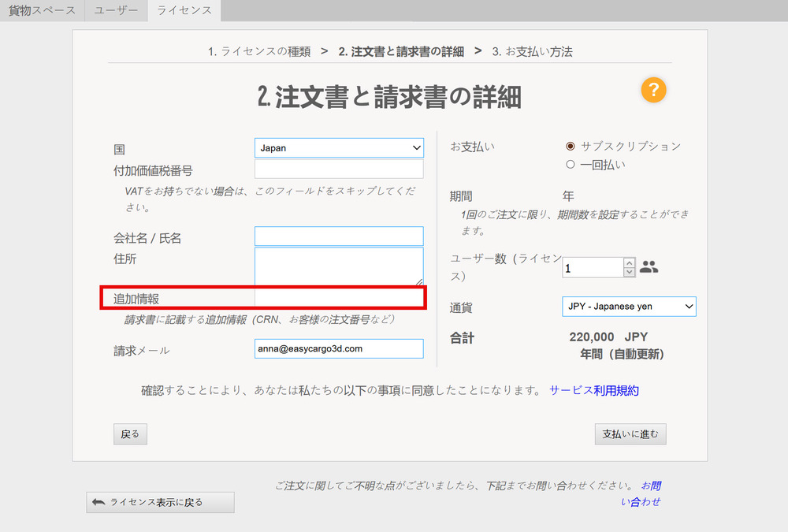Expand the 通貨 currency dropdown

(x=628, y=307)
